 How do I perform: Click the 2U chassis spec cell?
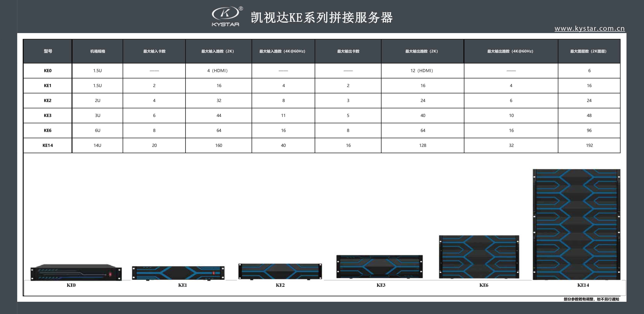tap(97, 101)
